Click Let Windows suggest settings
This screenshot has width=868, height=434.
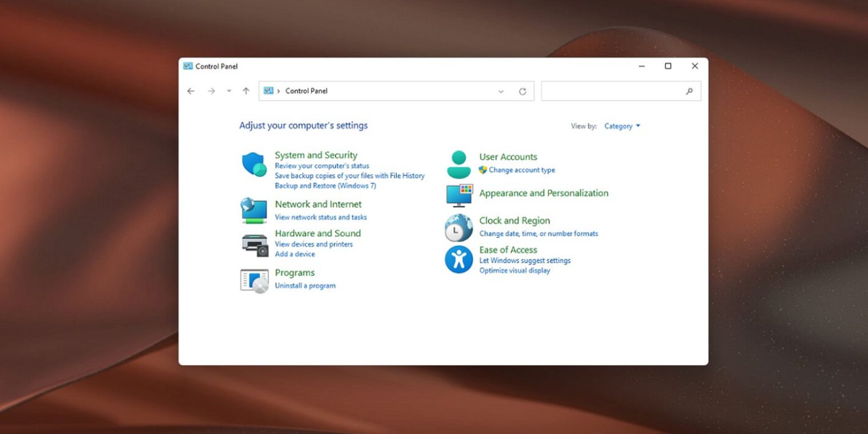525,260
